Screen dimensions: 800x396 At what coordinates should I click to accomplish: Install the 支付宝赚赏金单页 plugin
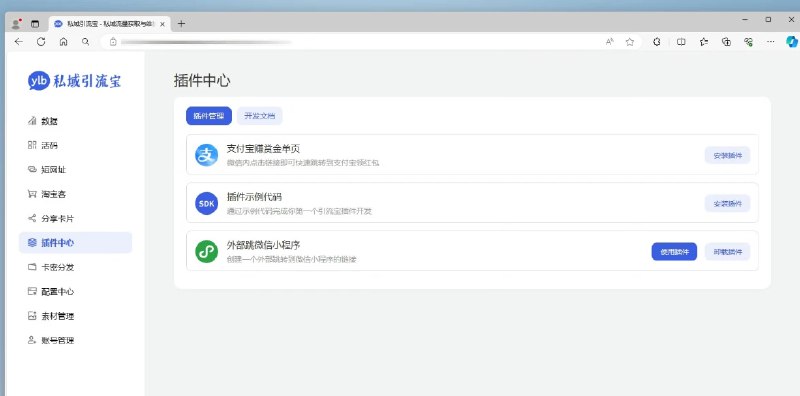coord(728,155)
